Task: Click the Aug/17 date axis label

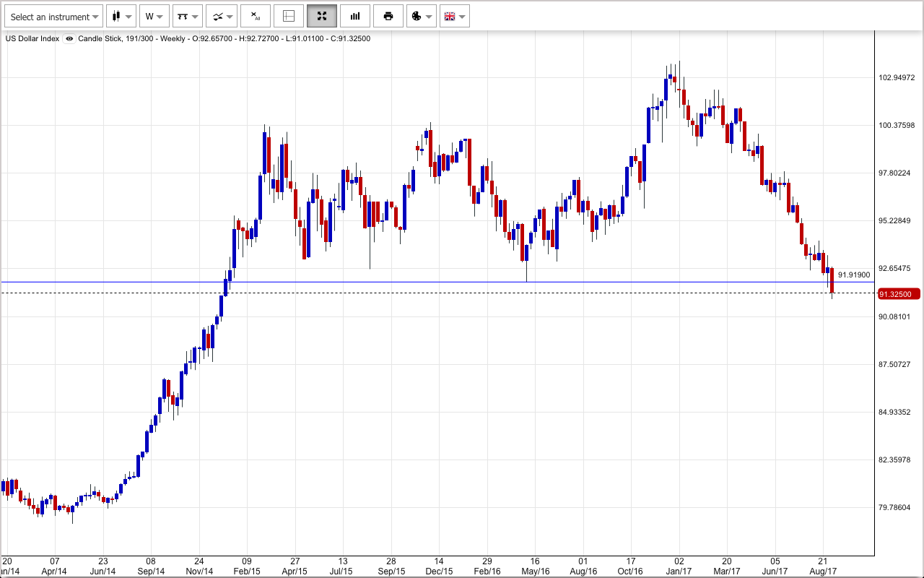Action: point(823,571)
